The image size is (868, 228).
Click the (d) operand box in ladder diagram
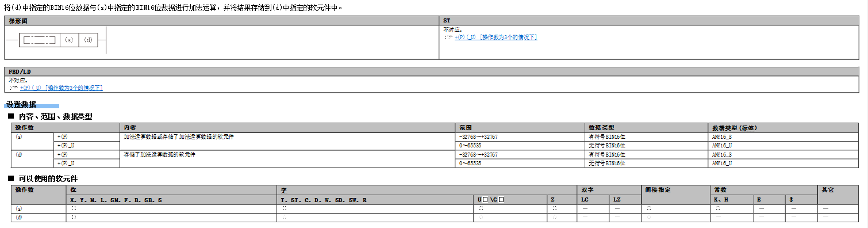pos(88,40)
